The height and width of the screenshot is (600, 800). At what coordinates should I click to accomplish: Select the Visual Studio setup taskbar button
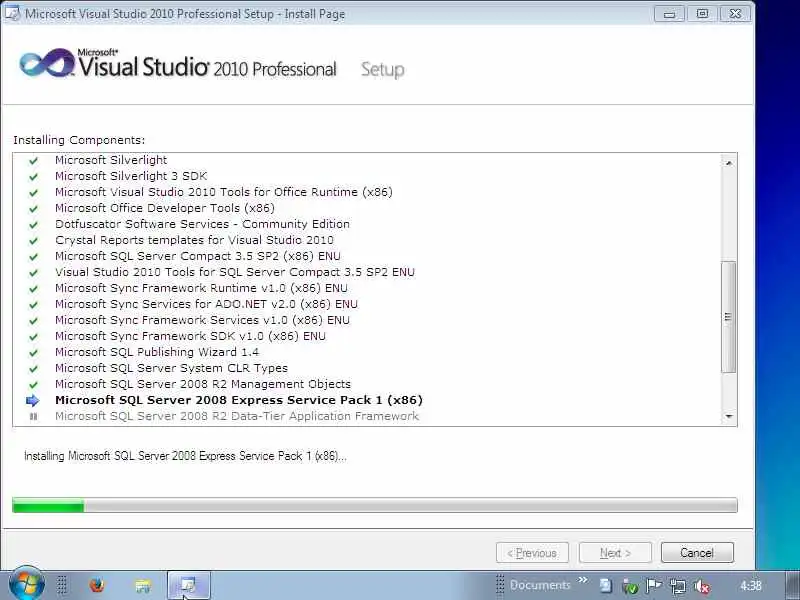[x=189, y=585]
